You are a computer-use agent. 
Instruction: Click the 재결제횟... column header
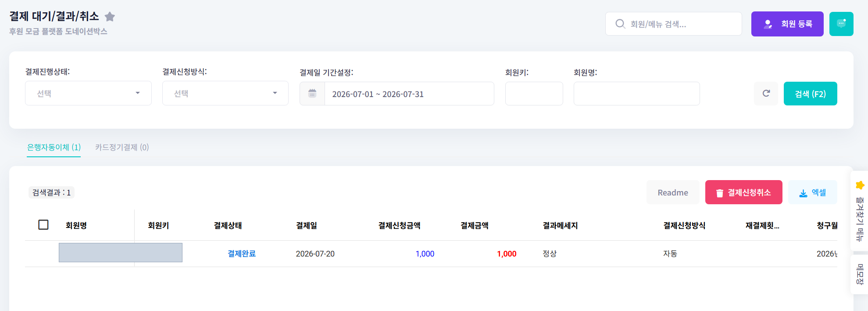[762, 225]
